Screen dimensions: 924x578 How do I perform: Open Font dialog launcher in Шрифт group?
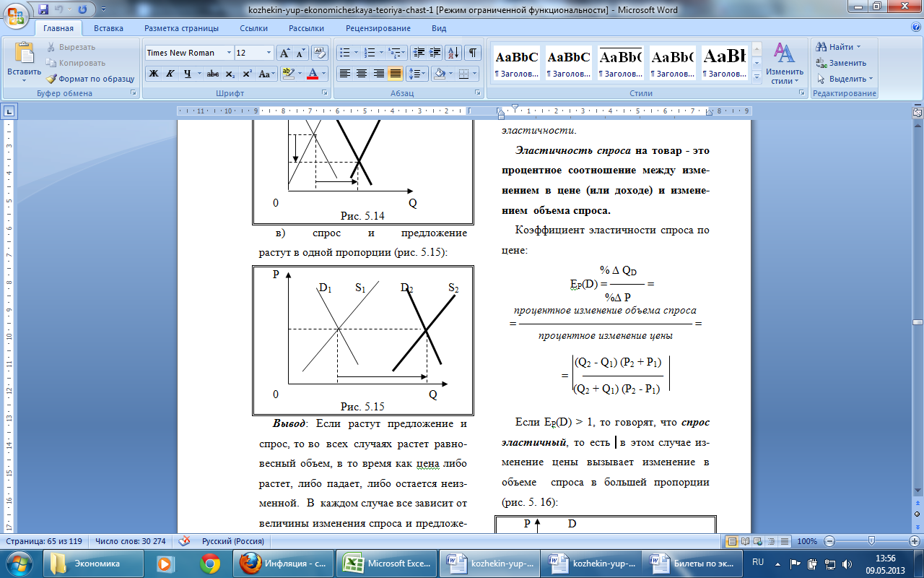[325, 93]
